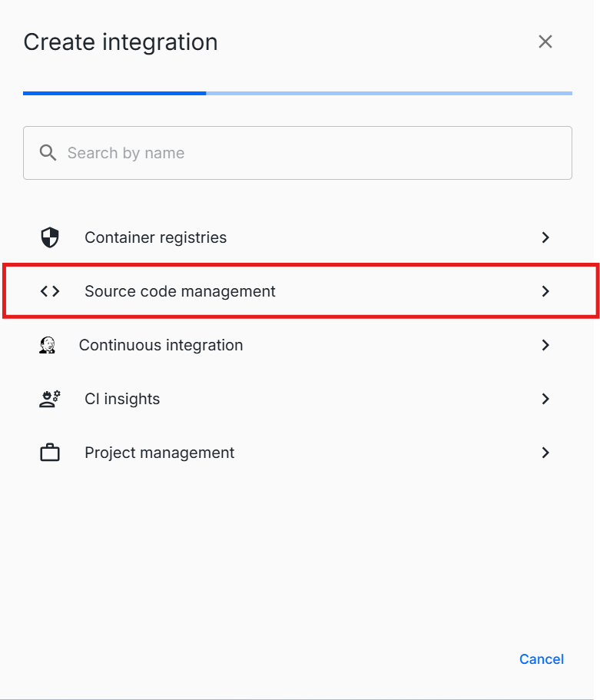
Task: Select the Source code management entry
Action: coord(180,291)
